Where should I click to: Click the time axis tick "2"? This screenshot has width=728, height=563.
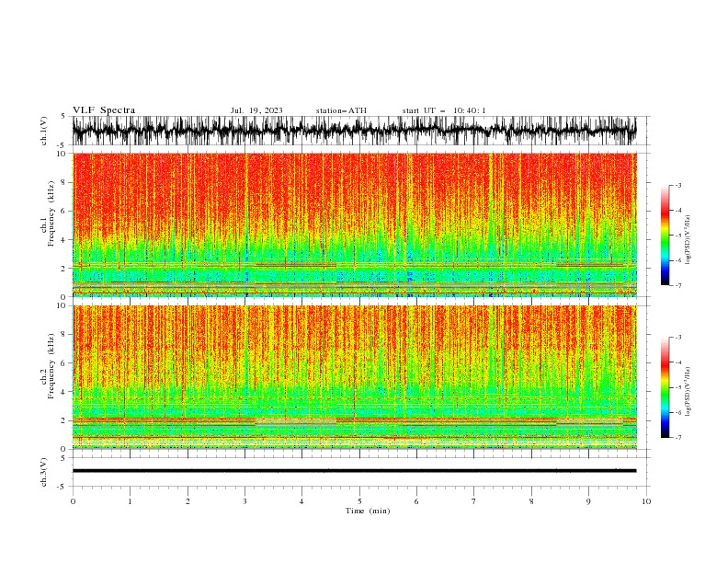188,501
